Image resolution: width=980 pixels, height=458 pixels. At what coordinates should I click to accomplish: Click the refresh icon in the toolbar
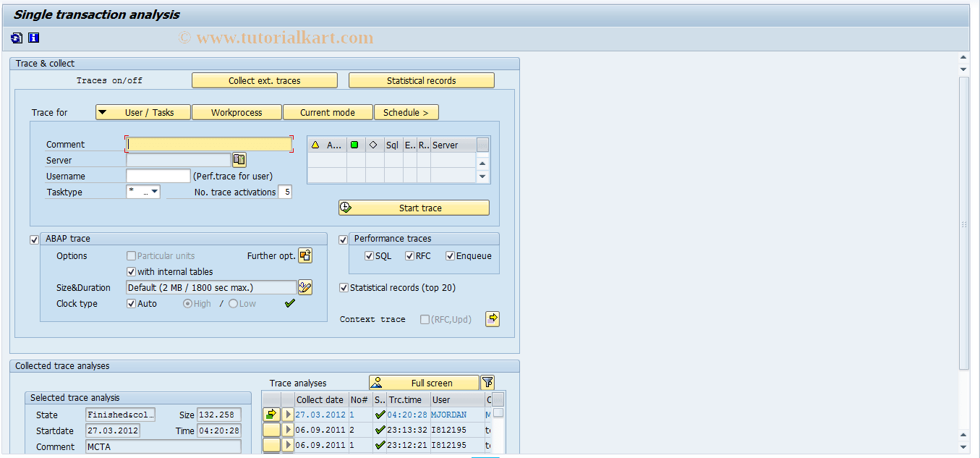click(x=16, y=38)
